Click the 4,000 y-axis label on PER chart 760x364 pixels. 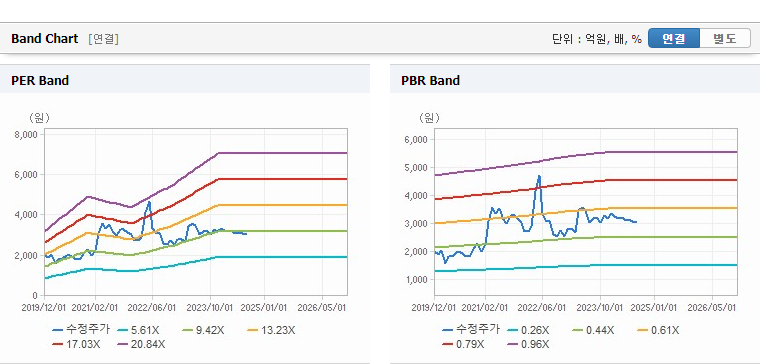[x=26, y=215]
